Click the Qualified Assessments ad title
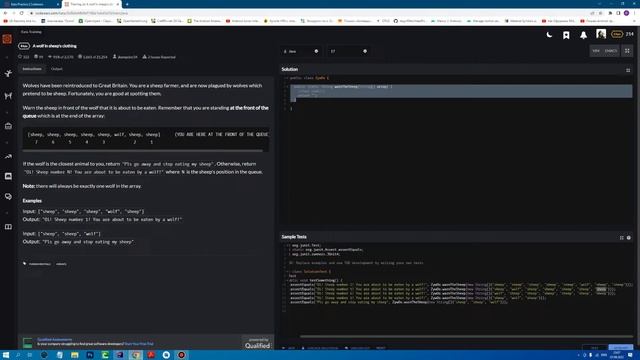This screenshot has height=360, width=640. tap(54, 339)
